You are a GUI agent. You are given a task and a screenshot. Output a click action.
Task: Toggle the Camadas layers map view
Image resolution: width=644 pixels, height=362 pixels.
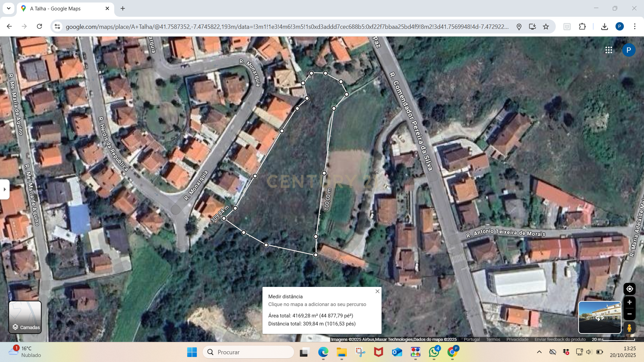[25, 317]
